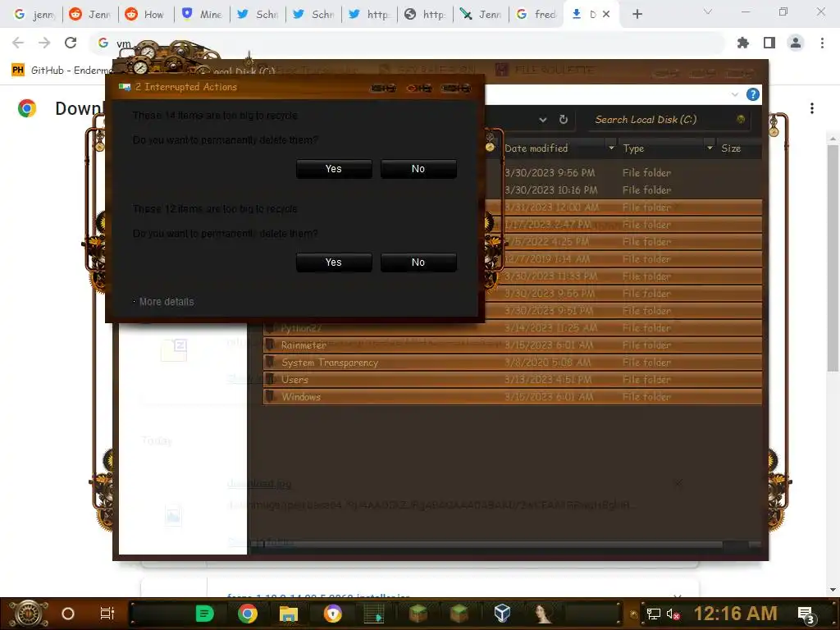This screenshot has height=630, width=840.
Task: Open a new Chrome tab
Action: click(x=637, y=14)
